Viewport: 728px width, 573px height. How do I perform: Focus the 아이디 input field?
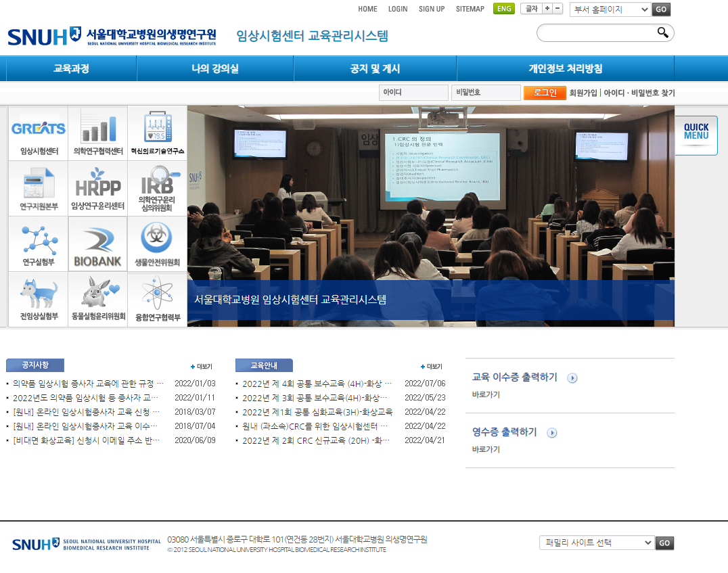point(413,93)
